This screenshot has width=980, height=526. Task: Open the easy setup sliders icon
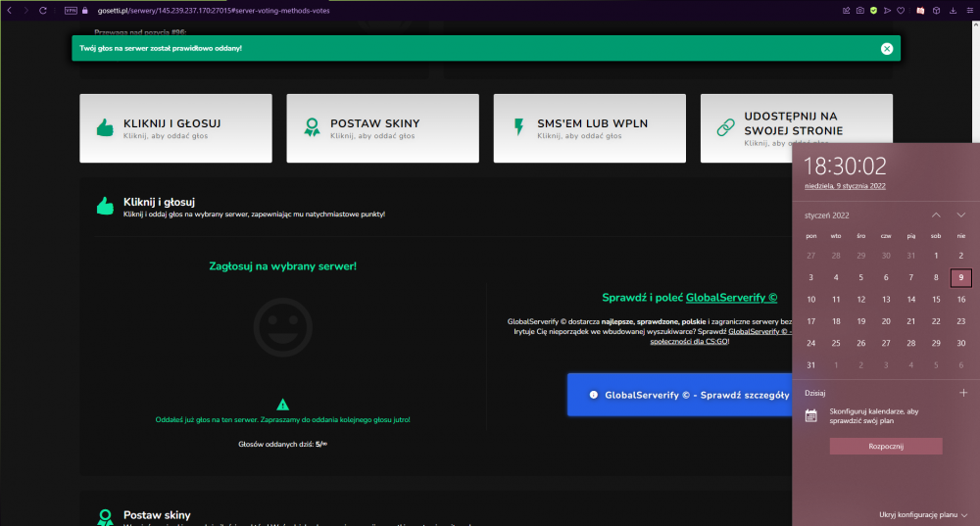tap(970, 11)
